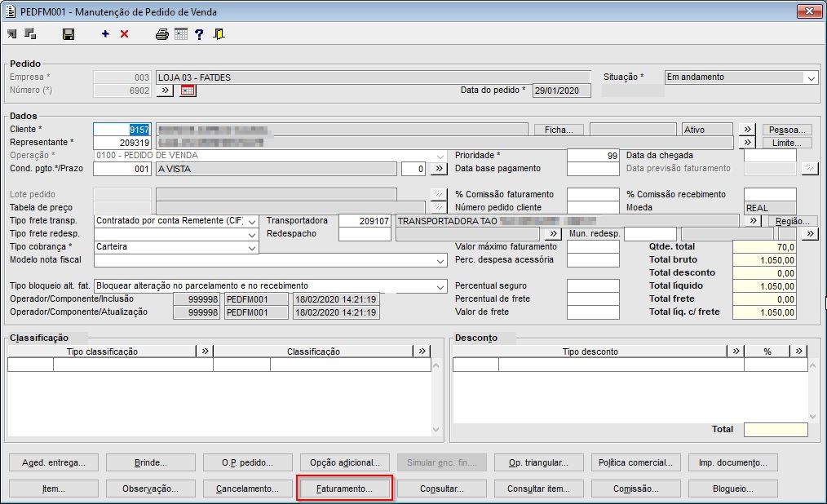
Task: Click the Cliente code input field
Action: coord(122,130)
